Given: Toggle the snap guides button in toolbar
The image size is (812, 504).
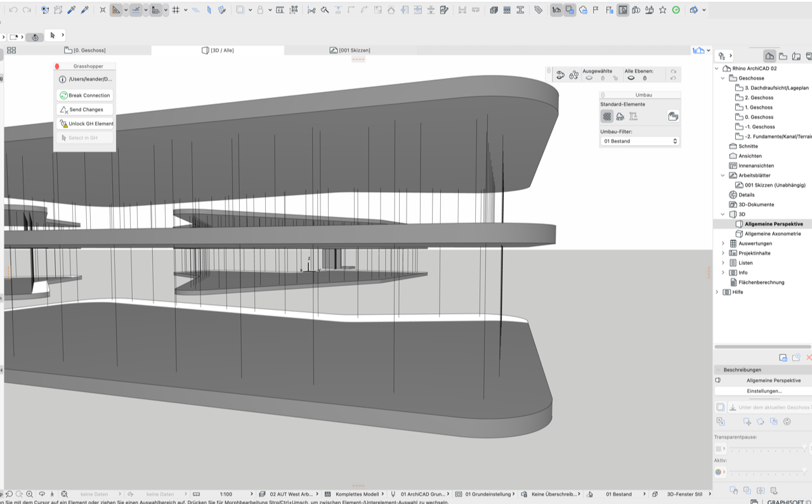Looking at the screenshot, I should click(136, 10).
